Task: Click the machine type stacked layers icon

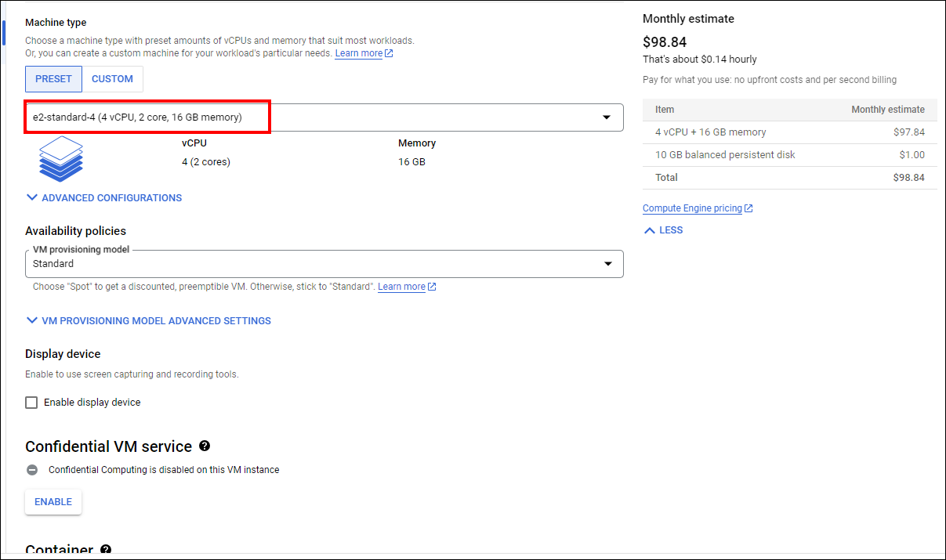Action: point(61,158)
